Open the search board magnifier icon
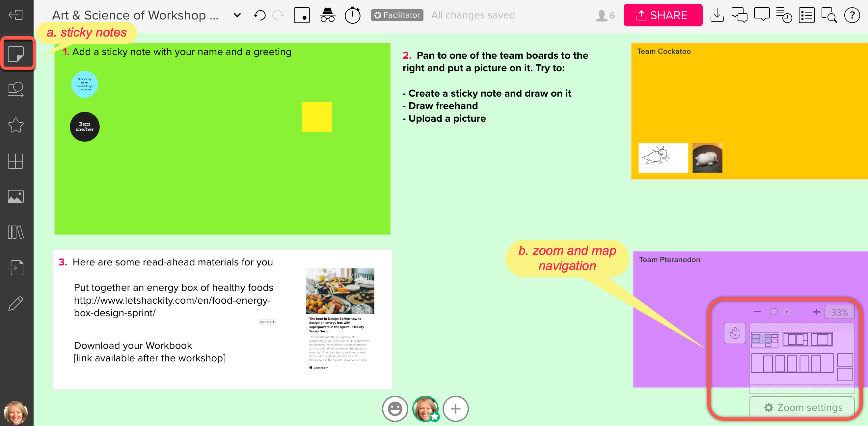The image size is (868, 426). [829, 15]
